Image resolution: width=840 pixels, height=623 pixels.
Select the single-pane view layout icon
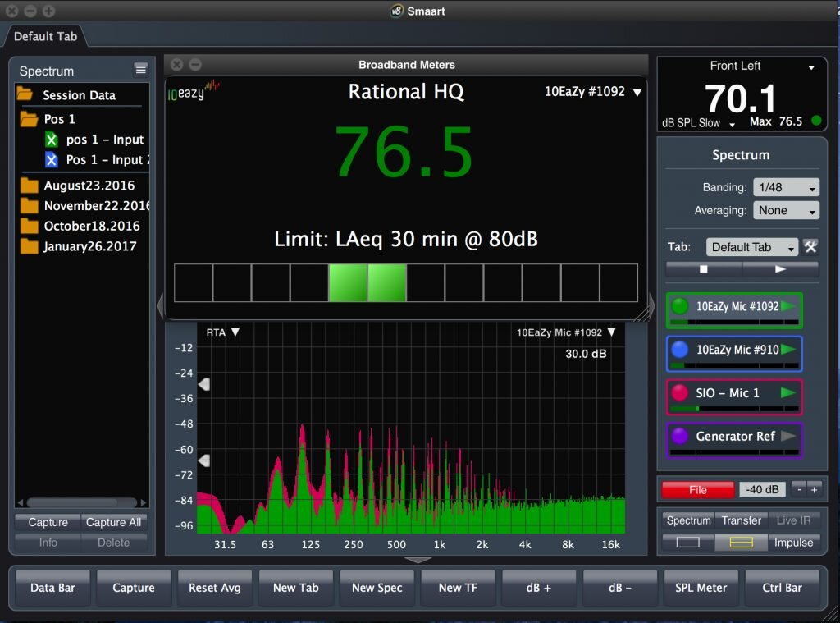(687, 543)
